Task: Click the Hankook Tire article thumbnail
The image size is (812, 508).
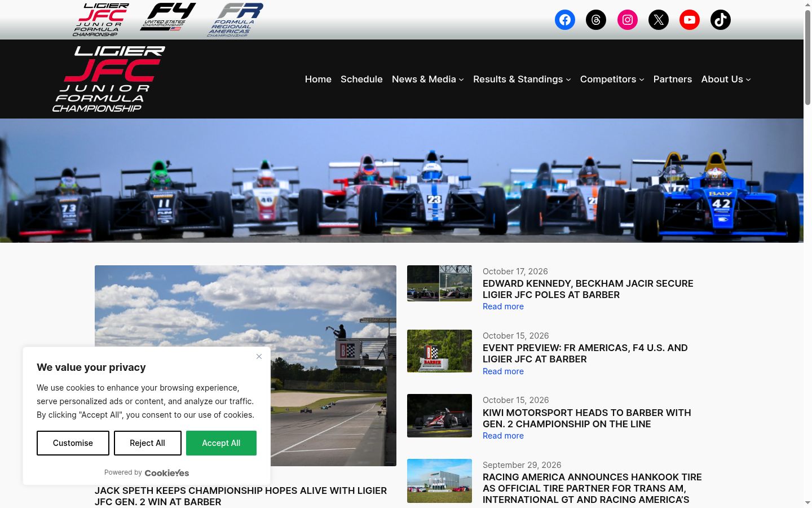Action: coord(439,481)
